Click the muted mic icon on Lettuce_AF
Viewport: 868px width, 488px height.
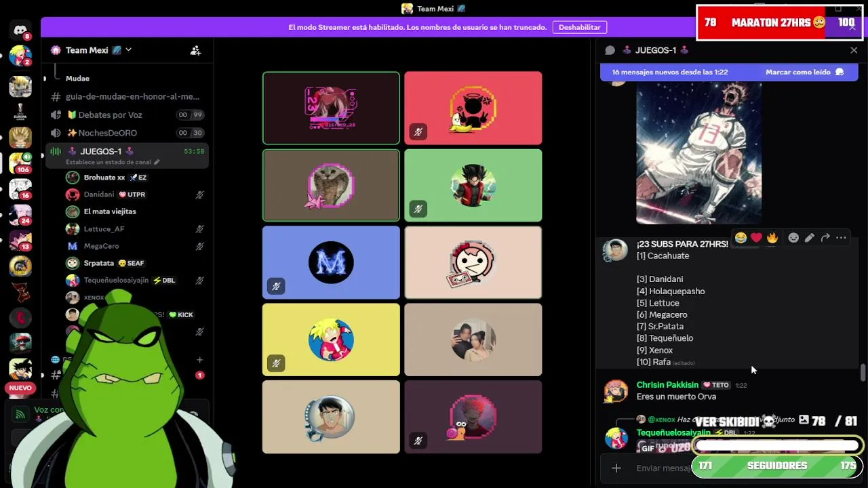pyautogui.click(x=199, y=229)
